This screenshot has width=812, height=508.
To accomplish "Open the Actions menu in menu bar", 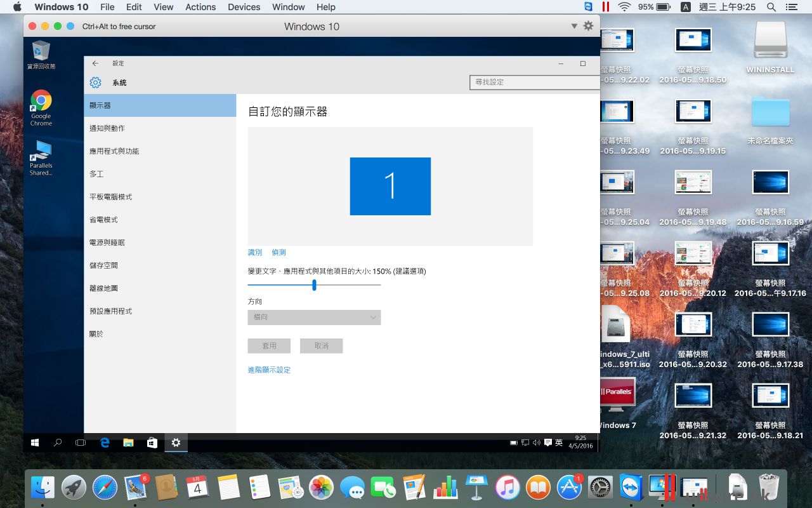I will point(200,7).
